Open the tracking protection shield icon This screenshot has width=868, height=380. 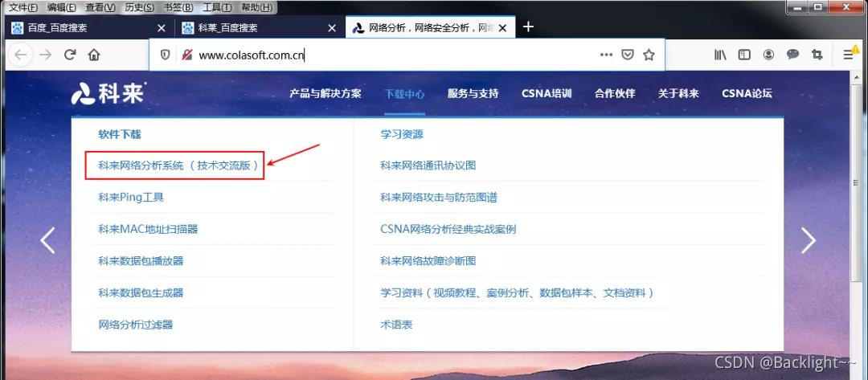(165, 55)
